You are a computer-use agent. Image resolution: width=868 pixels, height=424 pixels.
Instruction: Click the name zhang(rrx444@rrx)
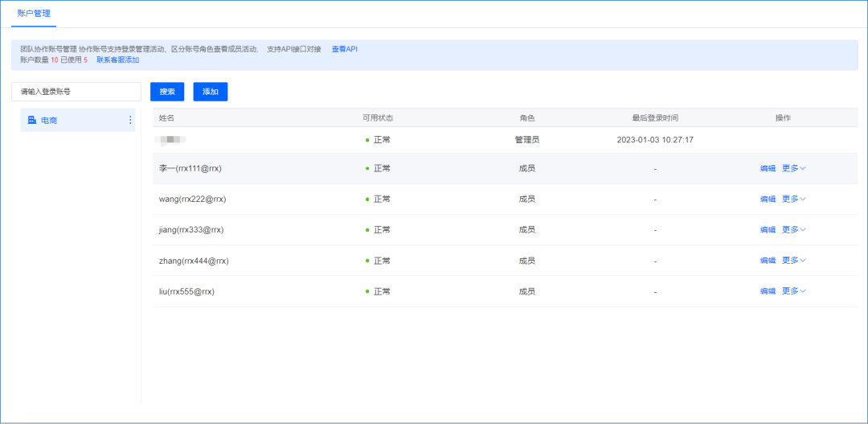point(194,261)
